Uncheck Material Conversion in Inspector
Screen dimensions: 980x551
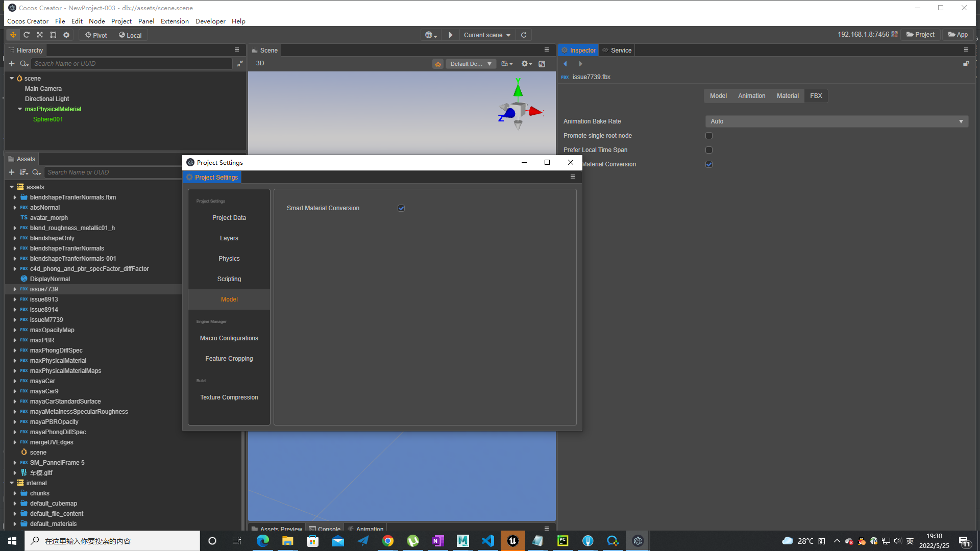point(709,164)
